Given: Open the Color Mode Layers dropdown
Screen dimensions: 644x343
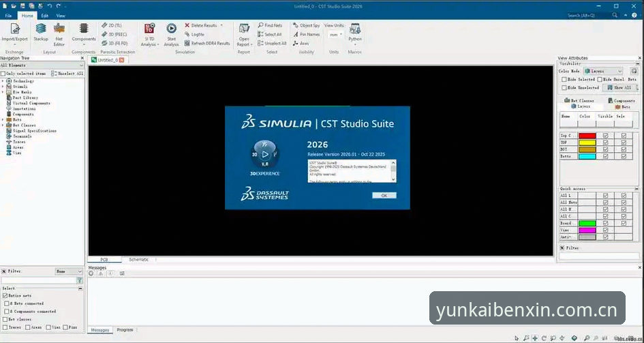Looking at the screenshot, I should 603,71.
